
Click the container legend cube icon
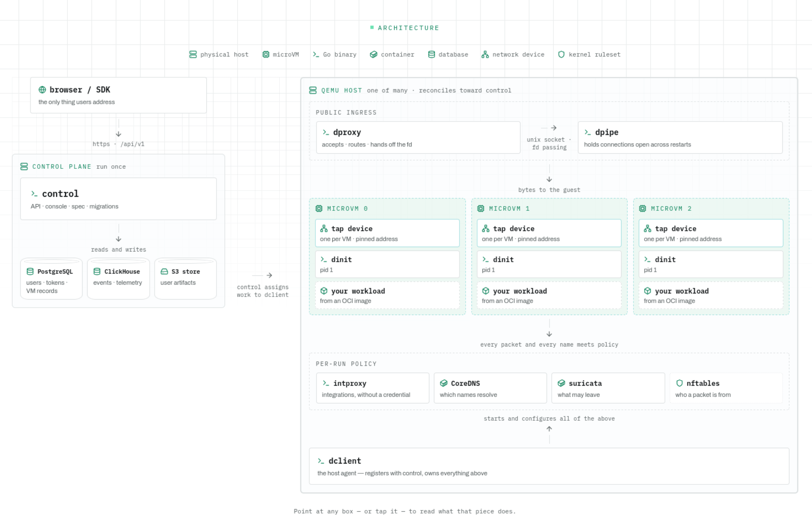374,54
